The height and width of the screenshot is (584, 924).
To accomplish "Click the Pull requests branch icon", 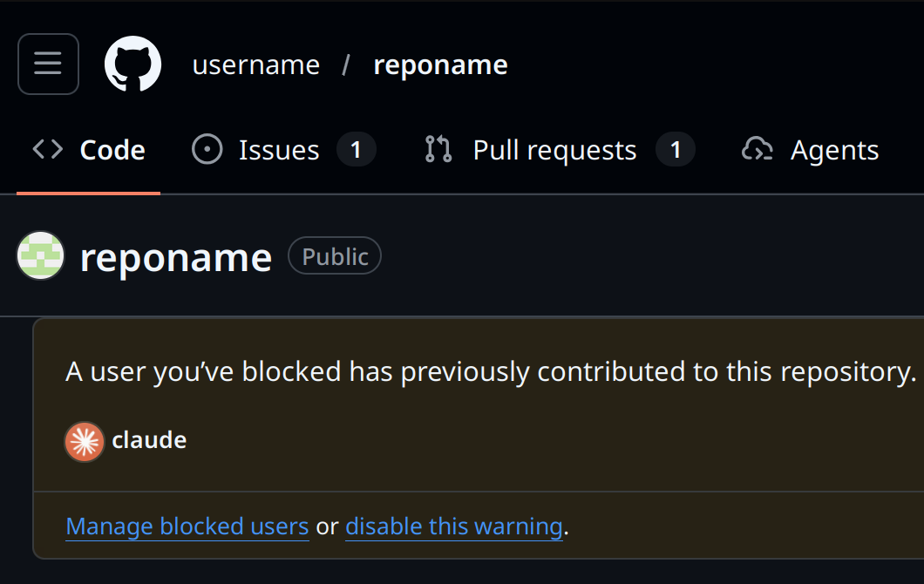I will [x=438, y=150].
